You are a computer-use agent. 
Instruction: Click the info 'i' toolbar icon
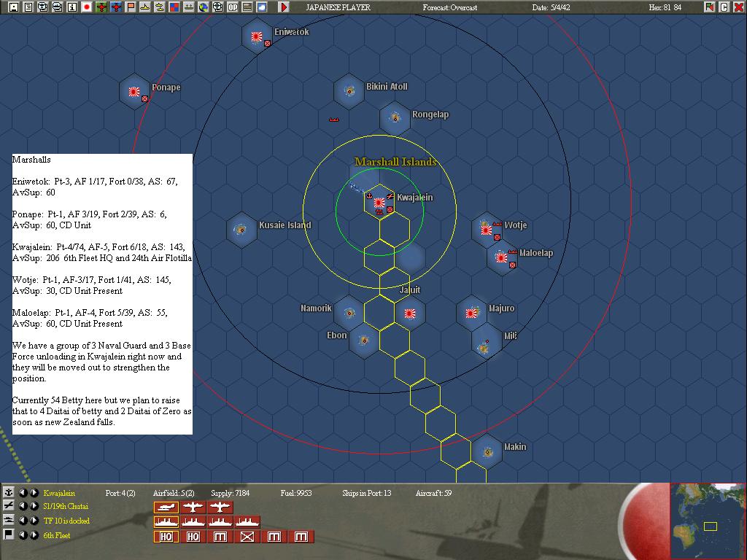coord(72,7)
